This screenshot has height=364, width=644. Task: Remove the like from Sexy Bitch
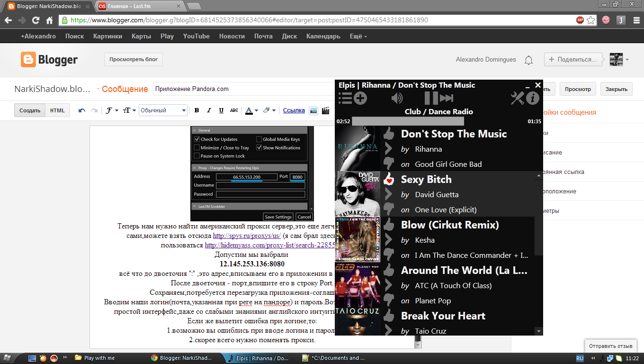pos(389,179)
